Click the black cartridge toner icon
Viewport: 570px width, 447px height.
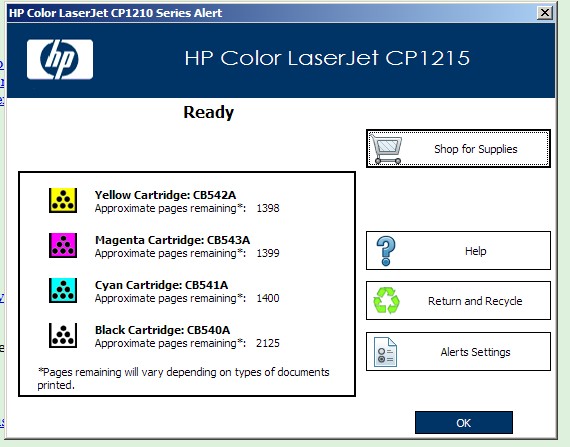(x=63, y=335)
